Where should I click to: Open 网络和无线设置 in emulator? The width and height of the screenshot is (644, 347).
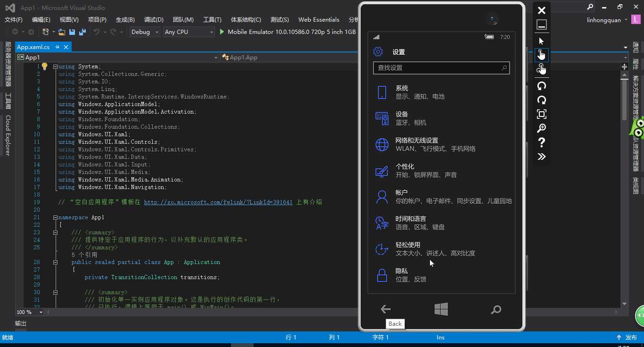click(x=441, y=144)
